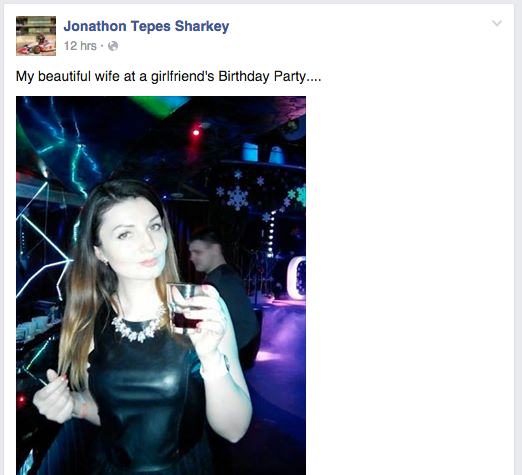The height and width of the screenshot is (475, 522).
Task: Click the poster's avatar thumbnail
Action: (36, 36)
